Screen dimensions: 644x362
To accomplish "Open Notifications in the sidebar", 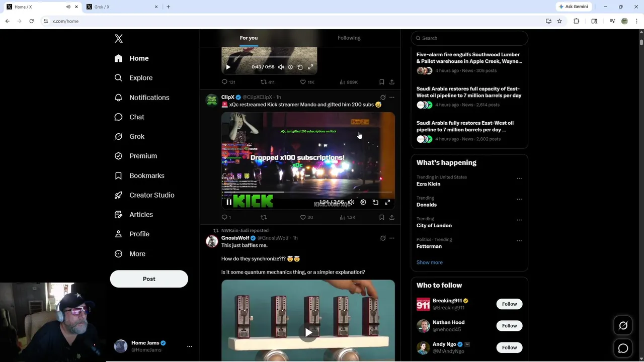I will [141, 98].
